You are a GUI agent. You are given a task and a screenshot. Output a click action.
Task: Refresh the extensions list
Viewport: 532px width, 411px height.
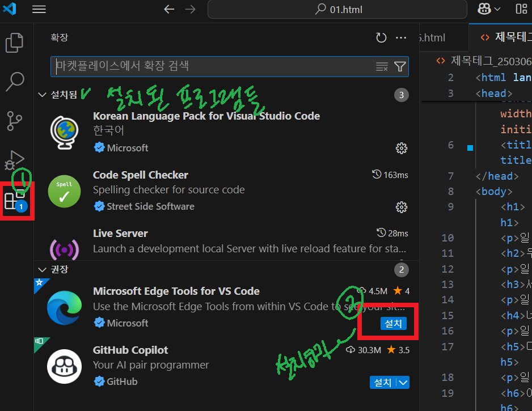point(381,37)
